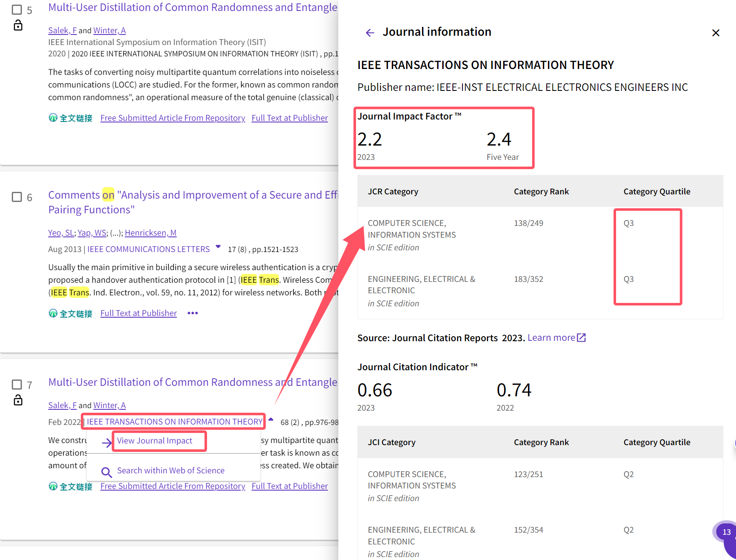Click 全文链接 icon under result 5

pos(70,118)
